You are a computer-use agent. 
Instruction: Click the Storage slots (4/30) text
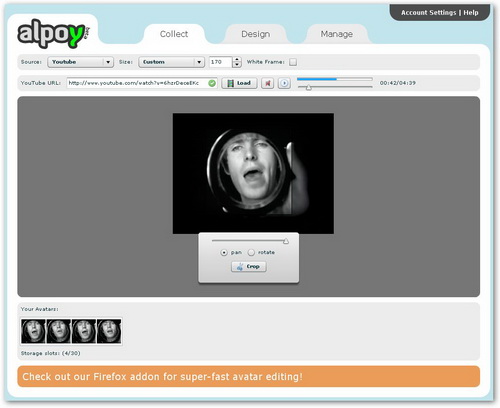[50, 353]
